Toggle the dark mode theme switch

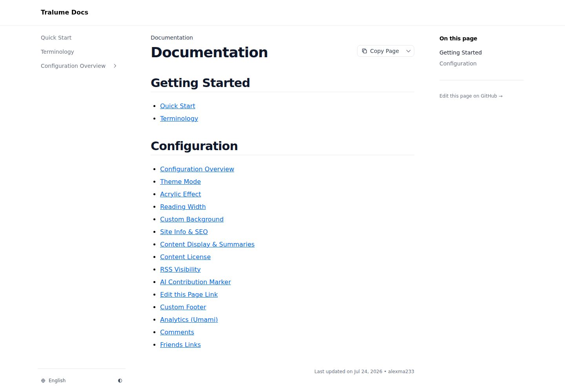point(120,381)
